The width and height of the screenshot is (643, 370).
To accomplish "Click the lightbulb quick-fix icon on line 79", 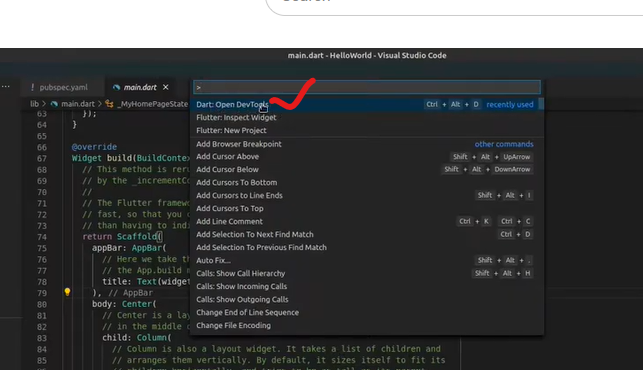I will pyautogui.click(x=67, y=292).
